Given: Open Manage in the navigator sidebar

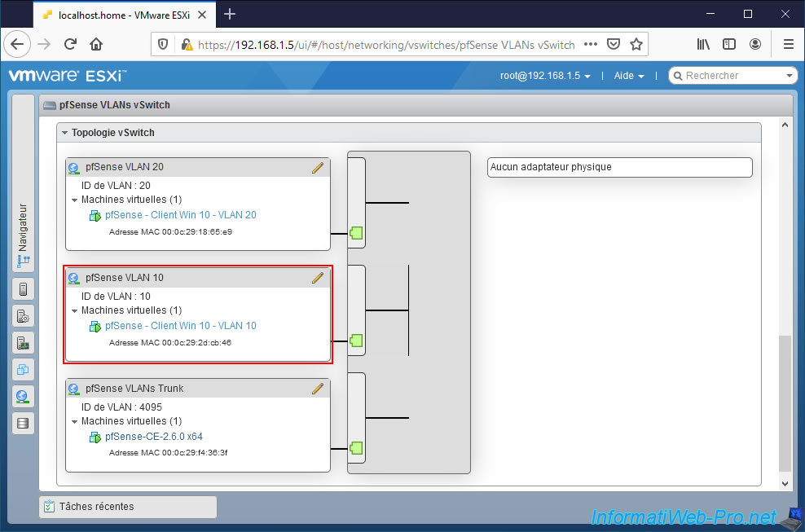Looking at the screenshot, I should point(23,316).
